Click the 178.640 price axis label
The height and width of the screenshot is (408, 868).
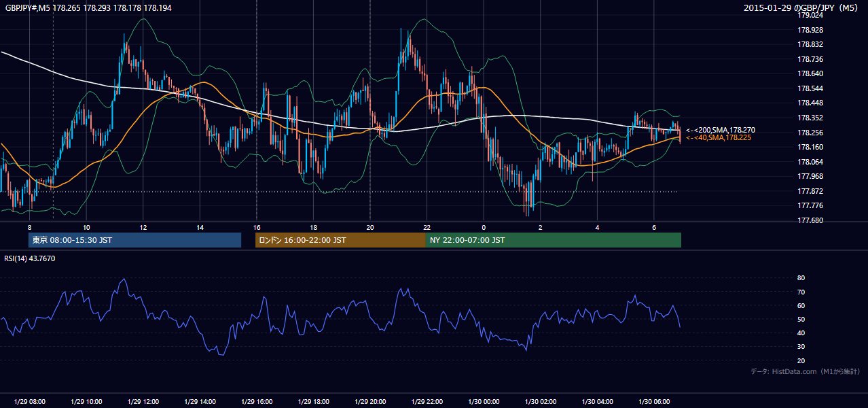tap(810, 73)
